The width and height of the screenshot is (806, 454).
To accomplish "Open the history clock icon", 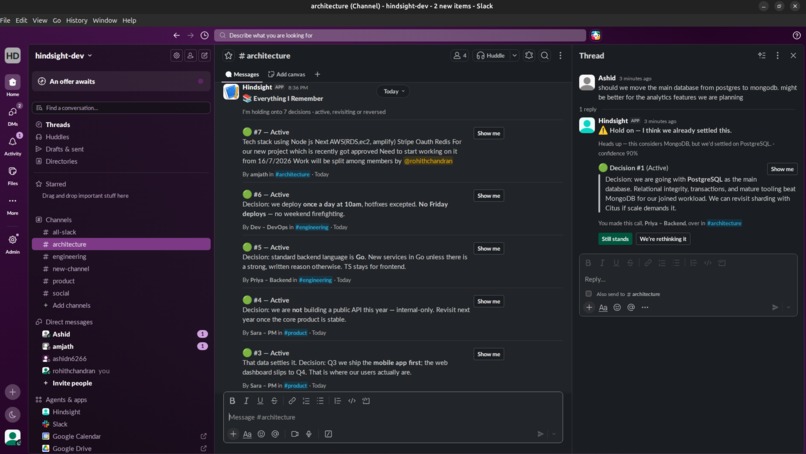I will coord(205,35).
